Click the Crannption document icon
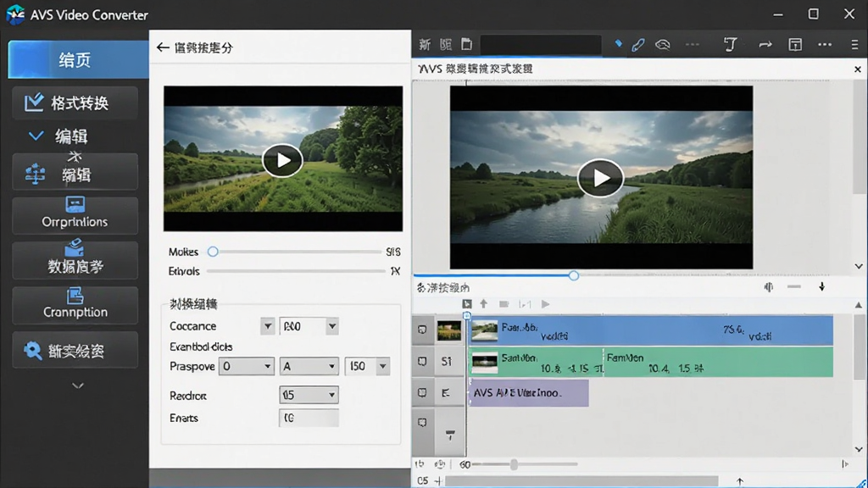The image size is (868, 488). point(75,296)
